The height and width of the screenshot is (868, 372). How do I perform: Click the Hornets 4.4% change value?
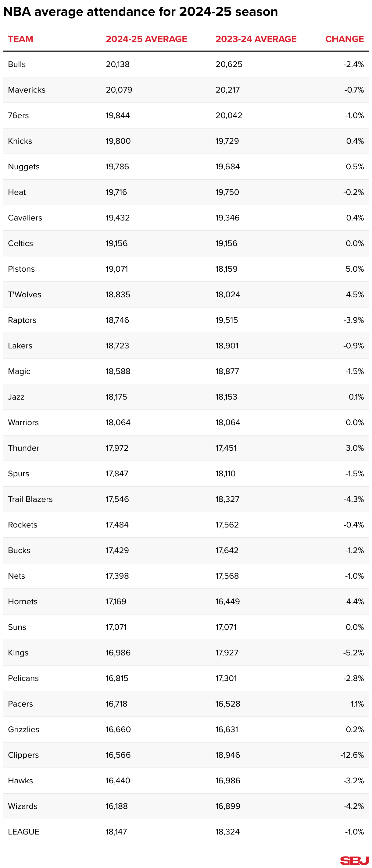tap(354, 602)
